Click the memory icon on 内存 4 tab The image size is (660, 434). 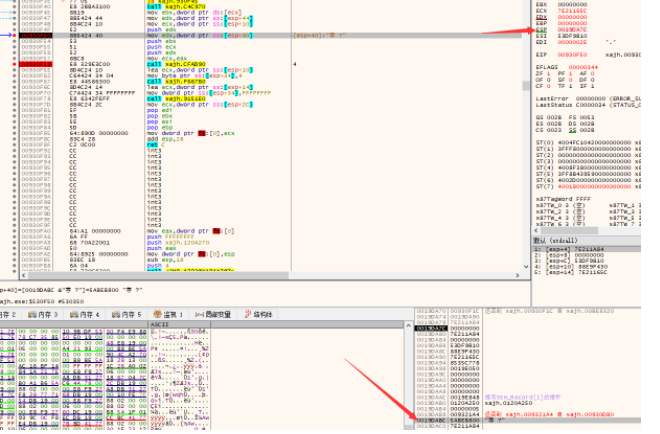coord(74,314)
